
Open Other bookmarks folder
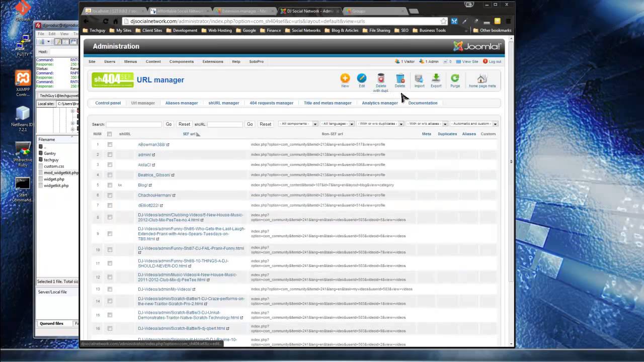tap(492, 30)
